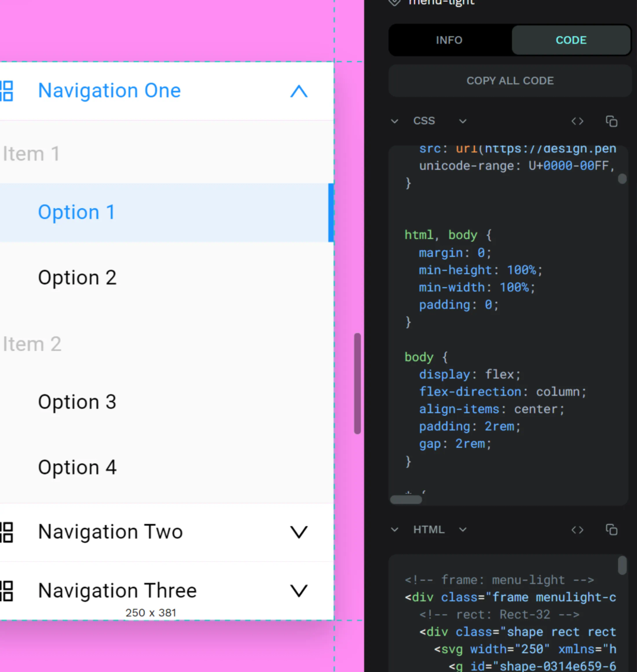Expand Navigation Two with the down chevron

(x=299, y=532)
